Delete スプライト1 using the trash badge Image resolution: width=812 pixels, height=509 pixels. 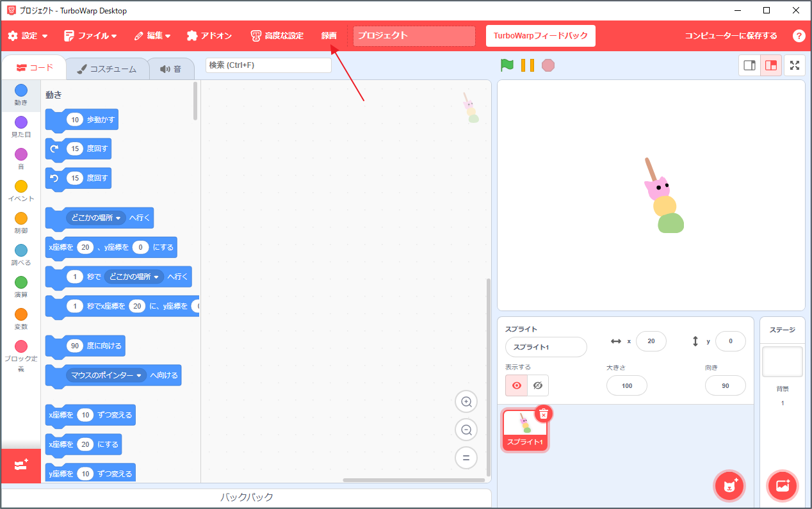coord(543,414)
